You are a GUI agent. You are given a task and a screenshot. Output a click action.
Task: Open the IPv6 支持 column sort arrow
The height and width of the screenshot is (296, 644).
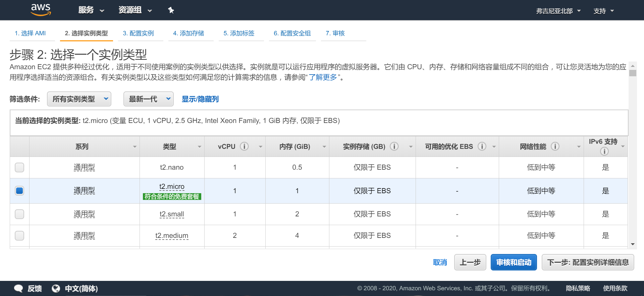coord(623,146)
